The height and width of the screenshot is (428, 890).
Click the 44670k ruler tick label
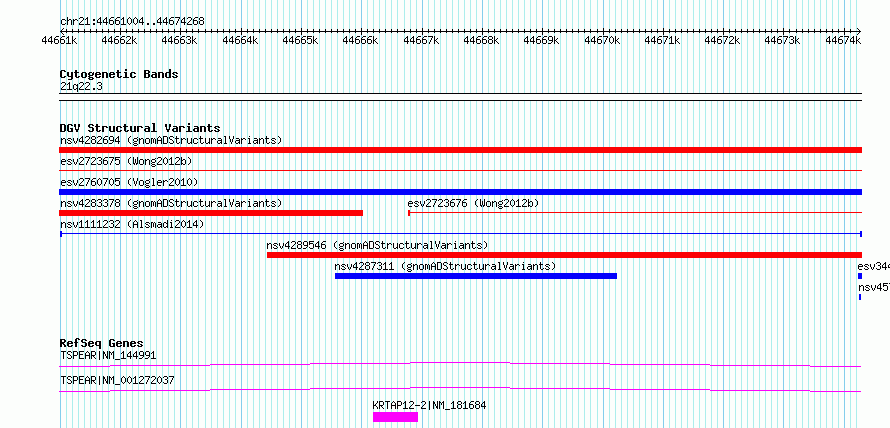[602, 40]
